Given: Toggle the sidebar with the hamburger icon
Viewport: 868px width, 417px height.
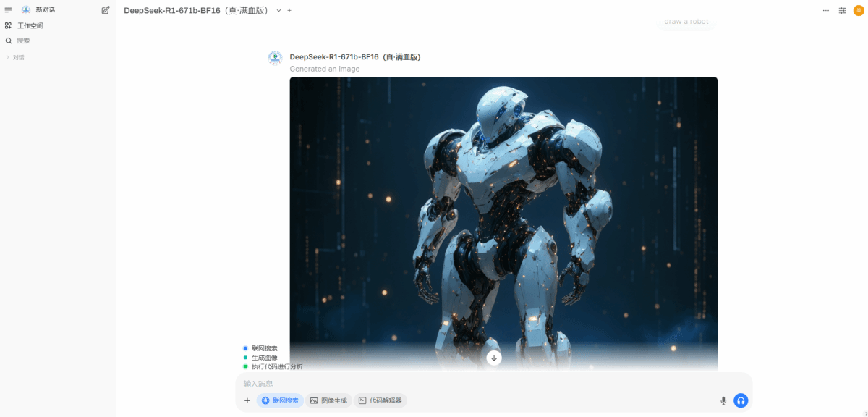Looking at the screenshot, I should pyautogui.click(x=9, y=10).
